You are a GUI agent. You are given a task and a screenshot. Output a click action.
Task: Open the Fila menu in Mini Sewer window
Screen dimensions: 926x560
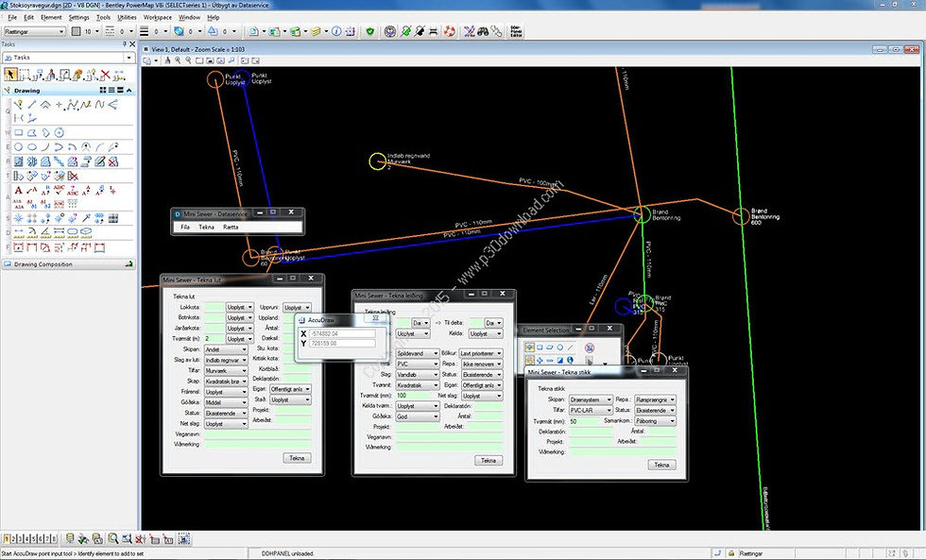(185, 228)
